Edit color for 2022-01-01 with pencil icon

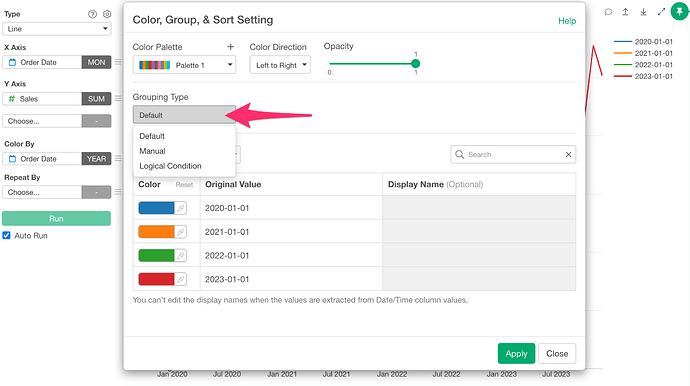[180, 256]
